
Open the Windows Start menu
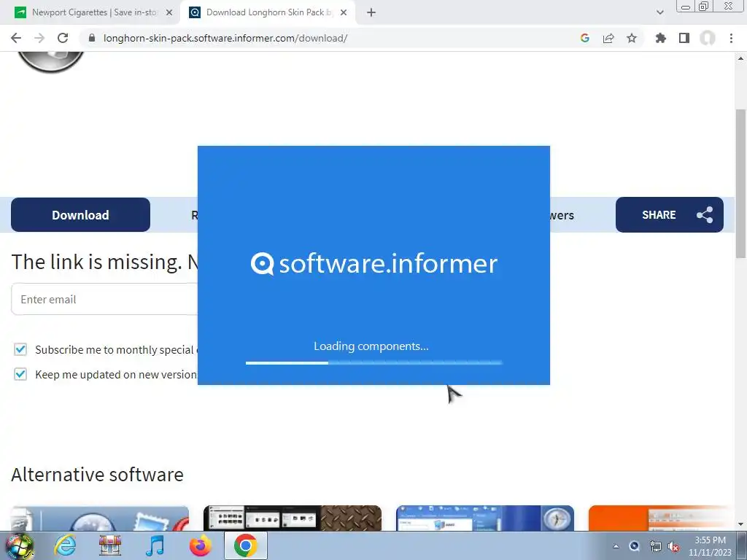pos(19,546)
